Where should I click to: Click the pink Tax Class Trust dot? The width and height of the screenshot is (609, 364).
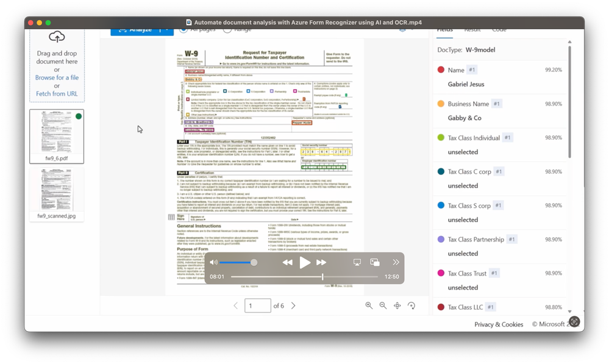tap(441, 273)
